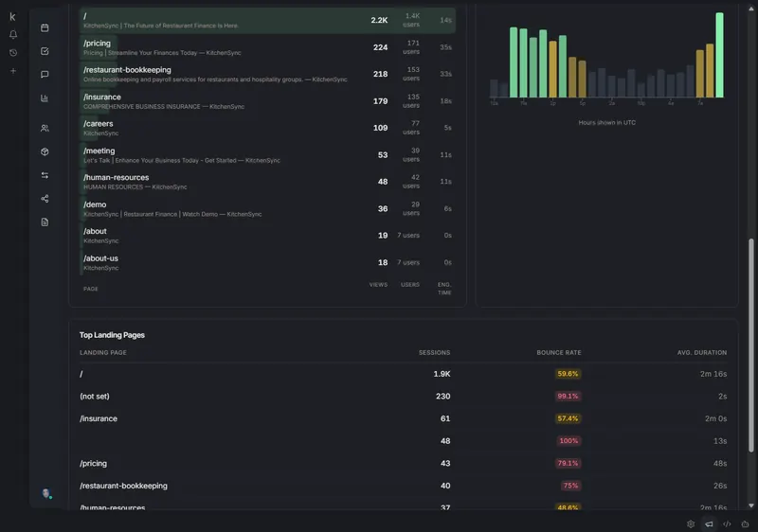Select the /meeting page row
The height and width of the screenshot is (532, 758).
tap(267, 155)
